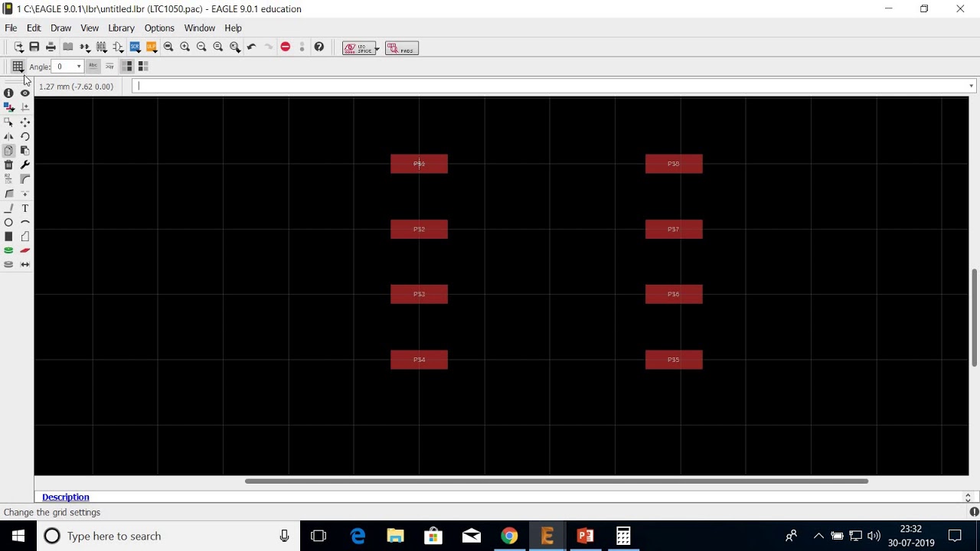Open the Layer settings tool

click(x=8, y=107)
